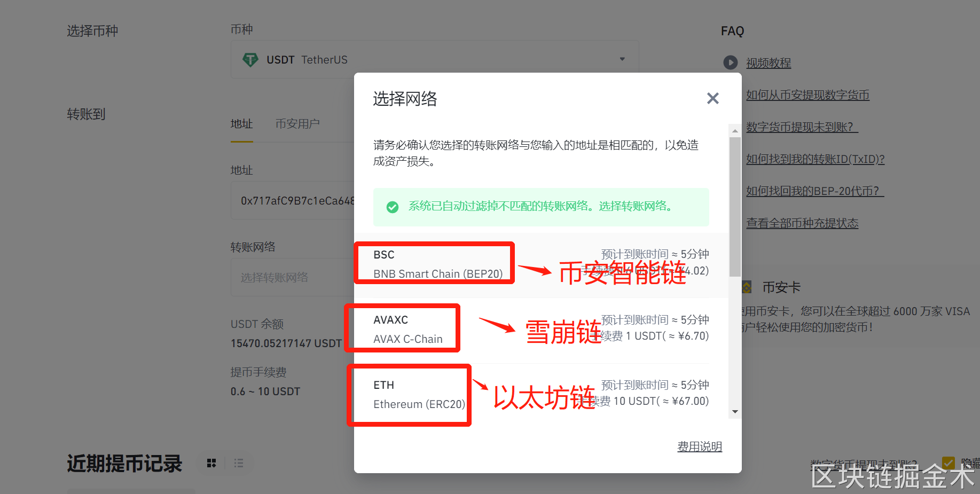
Task: Click the green check icon in the notice
Action: click(x=393, y=207)
